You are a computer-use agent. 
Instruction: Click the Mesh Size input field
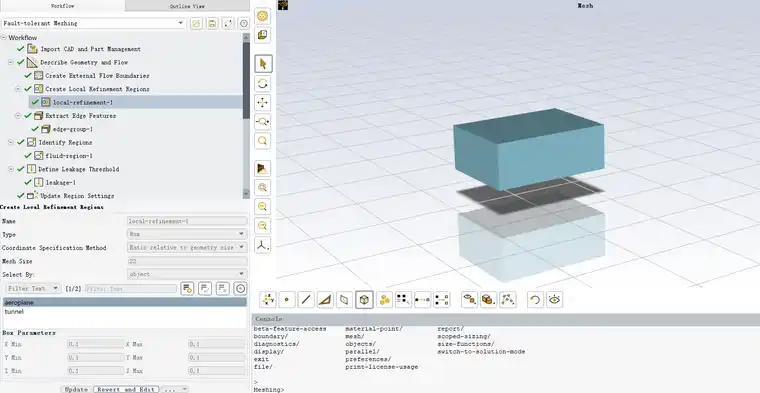click(187, 261)
